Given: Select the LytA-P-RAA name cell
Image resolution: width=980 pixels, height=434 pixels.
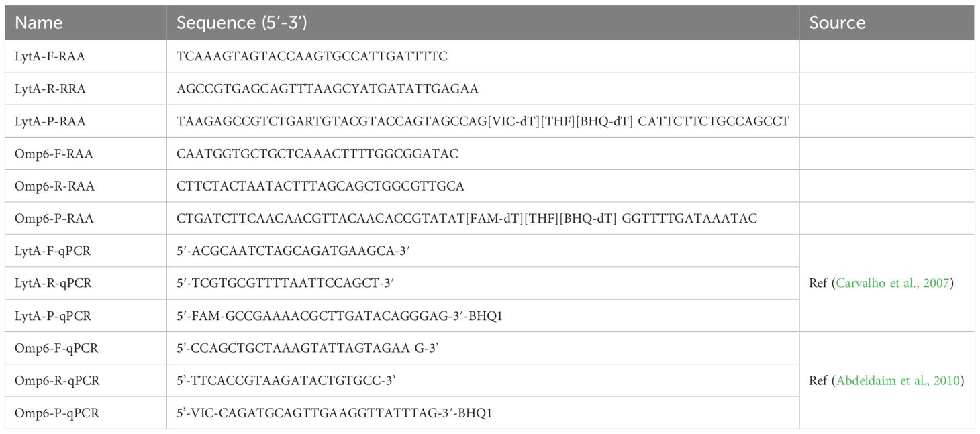Looking at the screenshot, I should click(x=50, y=121).
